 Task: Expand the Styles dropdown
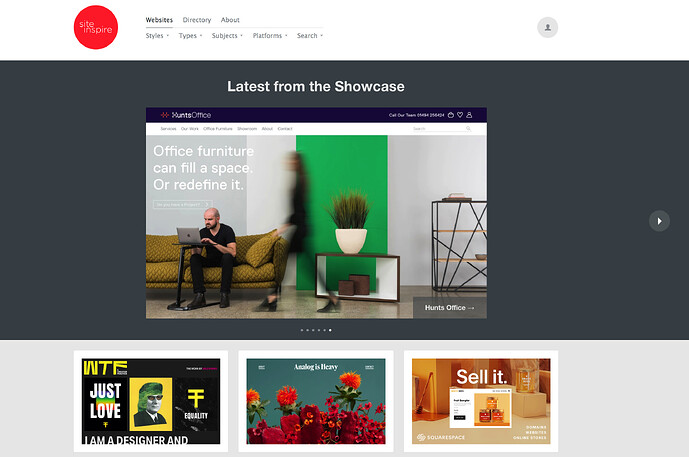(157, 36)
